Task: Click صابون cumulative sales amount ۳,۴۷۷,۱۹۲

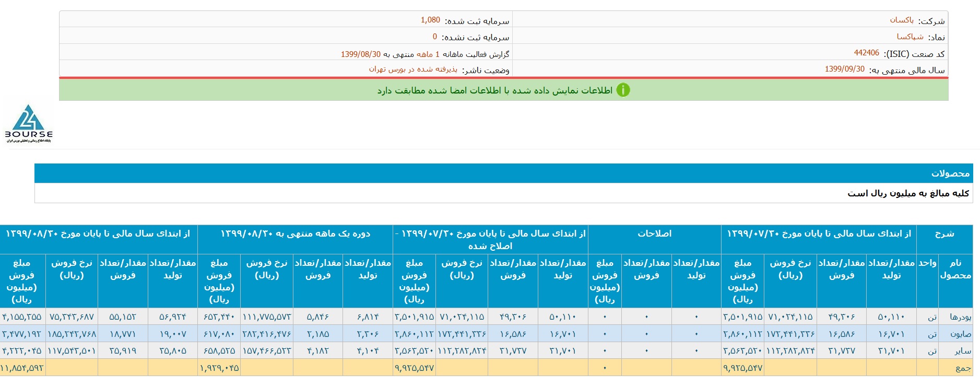Action: pyautogui.click(x=22, y=334)
